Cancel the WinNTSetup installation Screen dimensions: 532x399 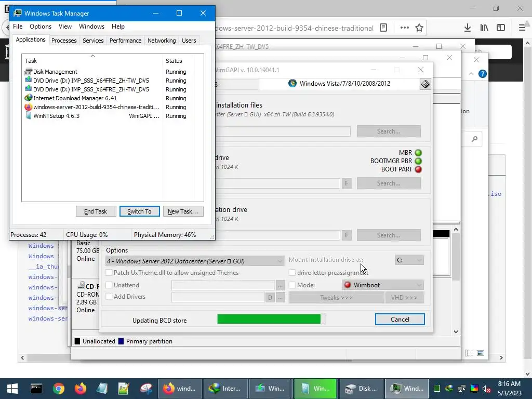tap(400, 320)
